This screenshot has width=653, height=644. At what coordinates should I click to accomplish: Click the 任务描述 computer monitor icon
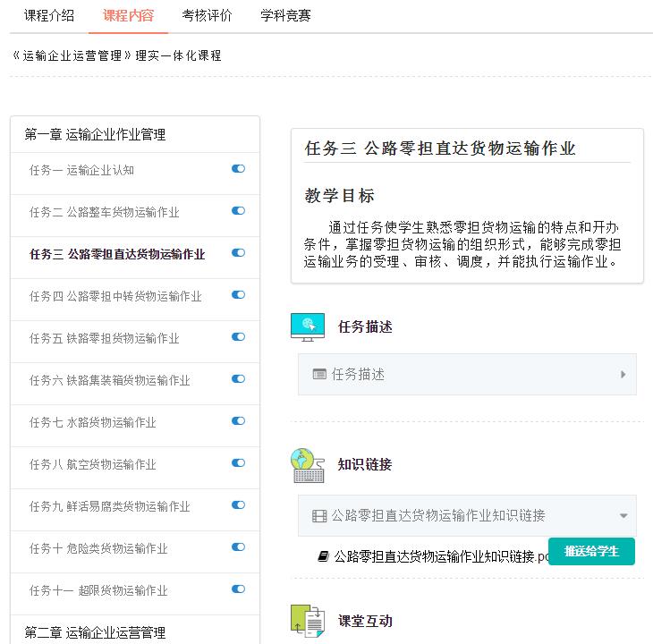(307, 326)
